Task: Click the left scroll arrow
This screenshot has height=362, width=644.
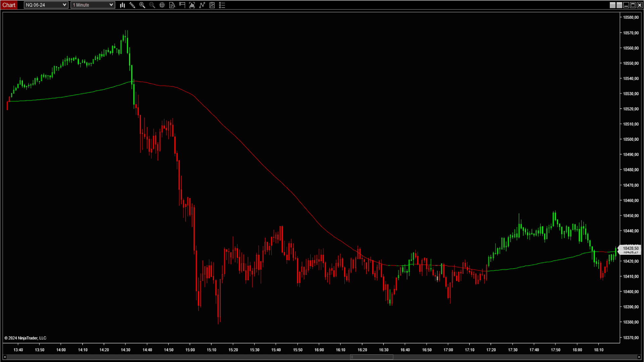Action: point(5,357)
